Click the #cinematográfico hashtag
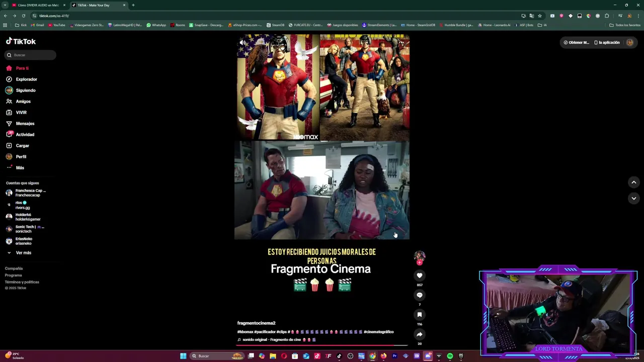The image size is (644, 362). [x=378, y=332]
